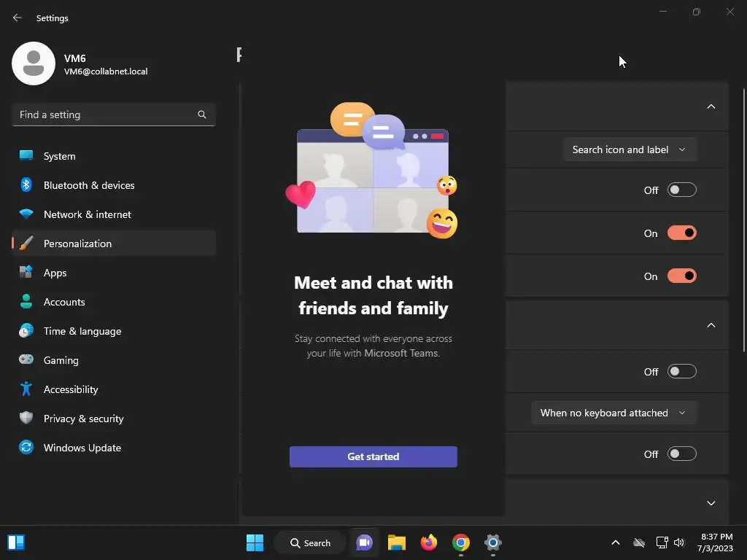Open the Windows Start menu

click(255, 542)
